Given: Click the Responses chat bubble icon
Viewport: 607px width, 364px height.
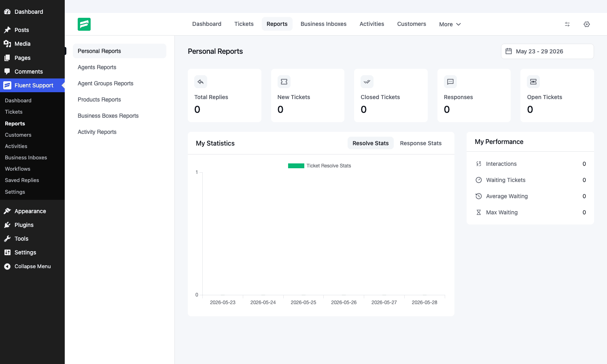Looking at the screenshot, I should (x=450, y=82).
